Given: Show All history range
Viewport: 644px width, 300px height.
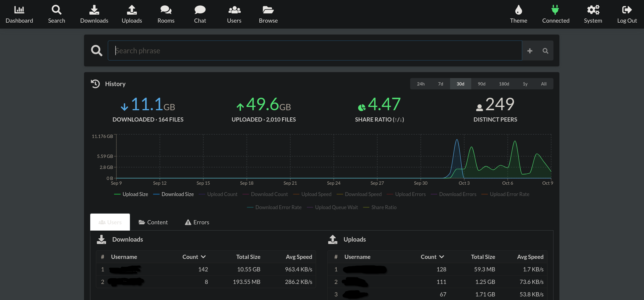Looking at the screenshot, I should click(x=544, y=84).
